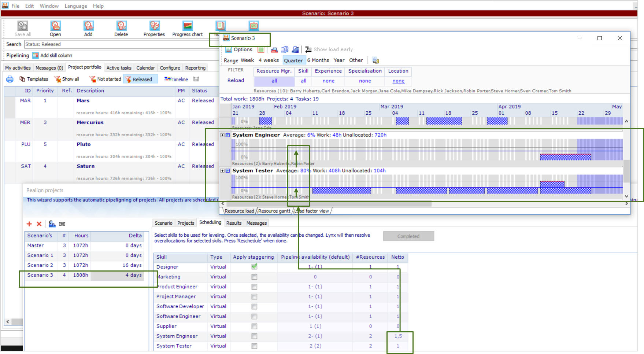The image size is (644, 354).
Task: Switch to the Resource gantt tab
Action: pos(274,211)
